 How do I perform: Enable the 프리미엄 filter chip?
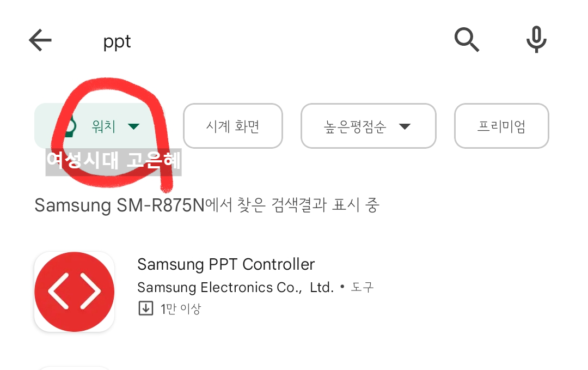tap(501, 126)
